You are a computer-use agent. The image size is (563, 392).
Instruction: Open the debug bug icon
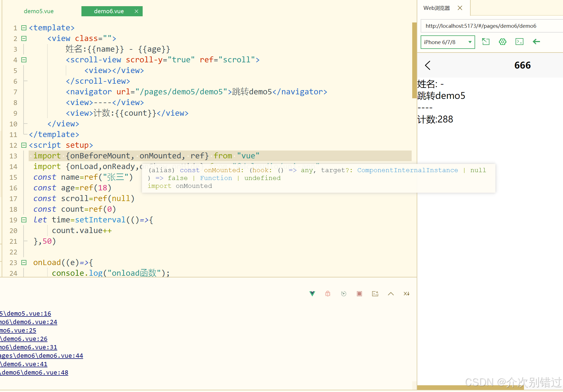coord(328,294)
